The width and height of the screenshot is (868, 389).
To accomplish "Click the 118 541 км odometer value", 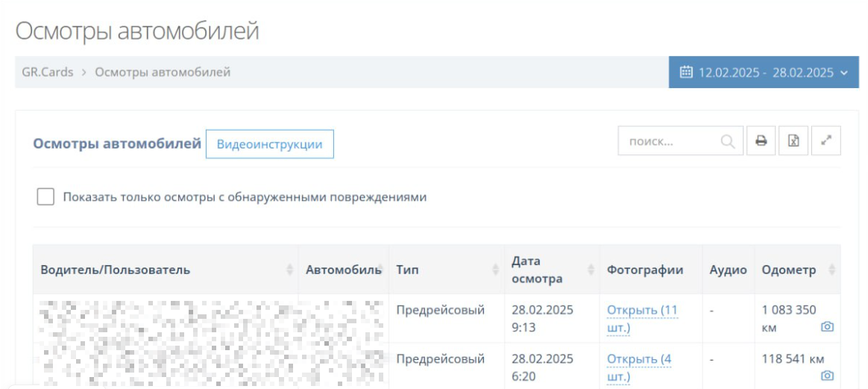I will pos(793,359).
